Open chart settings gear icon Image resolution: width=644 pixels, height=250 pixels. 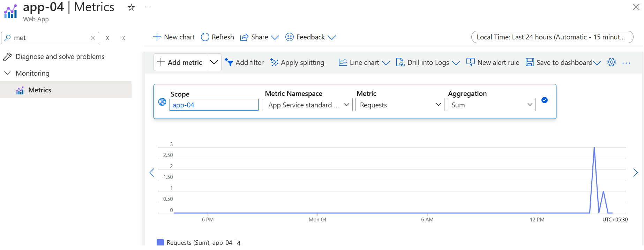tap(612, 62)
